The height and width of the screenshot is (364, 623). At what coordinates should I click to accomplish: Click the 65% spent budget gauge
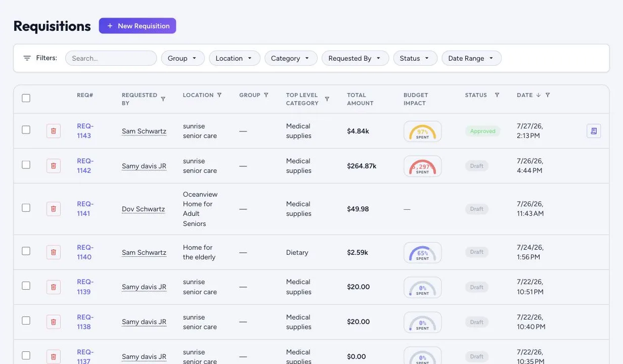pos(423,253)
